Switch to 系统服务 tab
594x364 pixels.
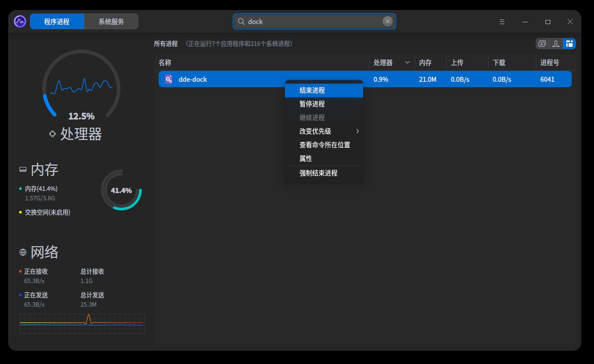tap(111, 21)
